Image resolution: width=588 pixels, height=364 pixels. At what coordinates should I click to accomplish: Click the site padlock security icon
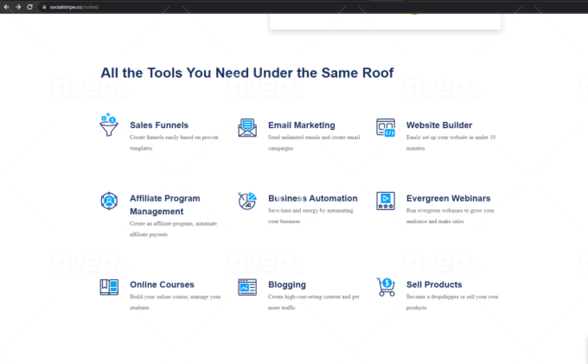(44, 7)
